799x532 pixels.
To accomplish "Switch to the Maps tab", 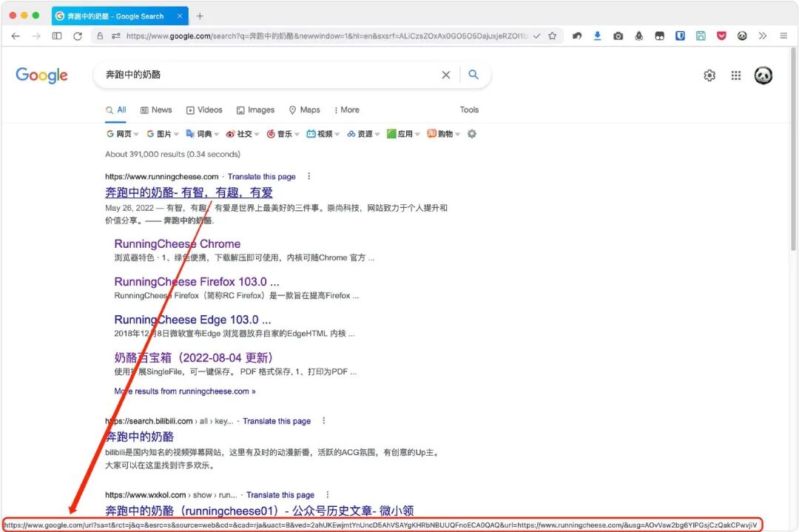I will (x=304, y=110).
